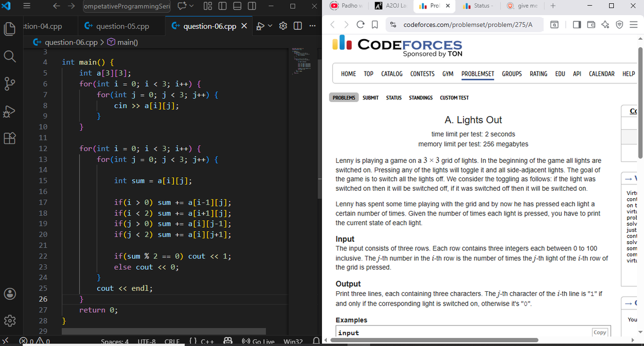Open the browser main menu
The height and width of the screenshot is (346, 644).
pyautogui.click(x=633, y=25)
